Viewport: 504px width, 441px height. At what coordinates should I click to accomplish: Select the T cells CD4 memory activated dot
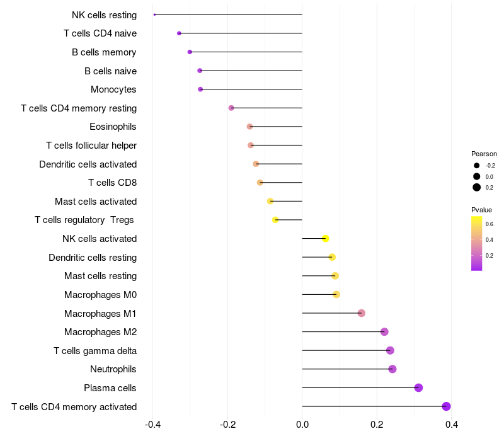(446, 406)
